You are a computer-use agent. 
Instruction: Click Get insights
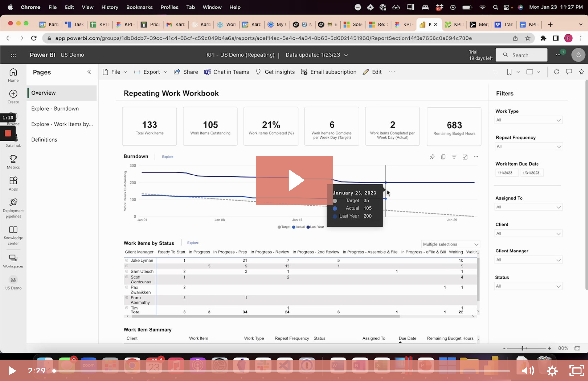[x=275, y=72]
